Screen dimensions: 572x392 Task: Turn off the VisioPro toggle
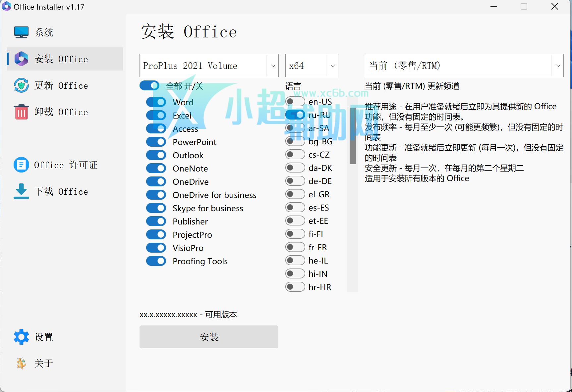pyautogui.click(x=156, y=248)
